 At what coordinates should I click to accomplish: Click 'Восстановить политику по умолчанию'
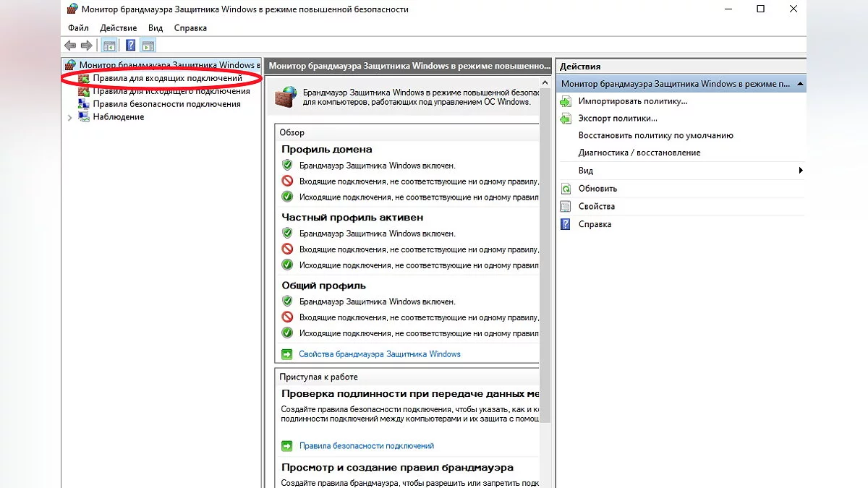coord(656,135)
